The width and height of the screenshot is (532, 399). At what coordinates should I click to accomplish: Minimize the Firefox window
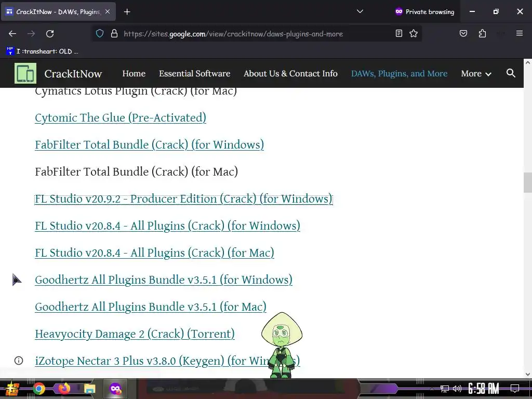point(472,11)
